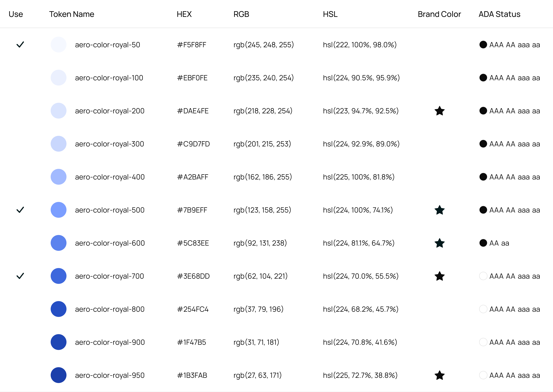
Task: Click the brand star for aero-color-royal-950
Action: [440, 375]
